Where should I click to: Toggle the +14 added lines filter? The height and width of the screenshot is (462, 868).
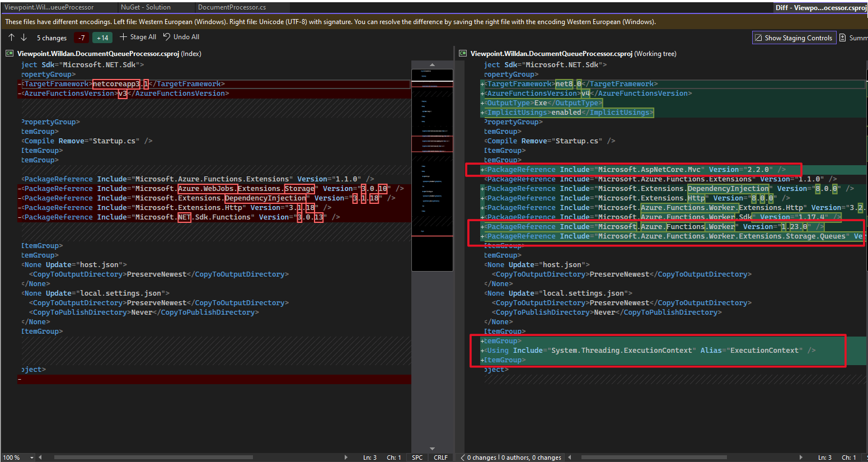point(102,38)
